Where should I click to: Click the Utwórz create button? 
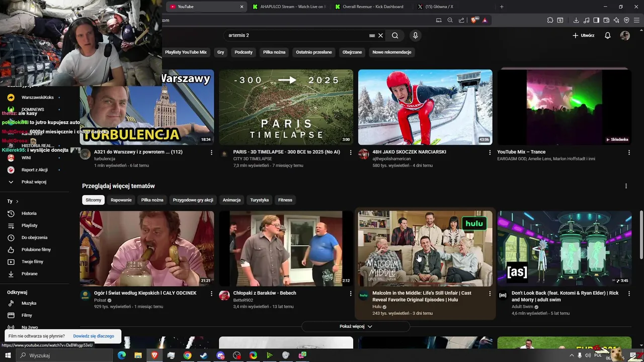pyautogui.click(x=584, y=35)
